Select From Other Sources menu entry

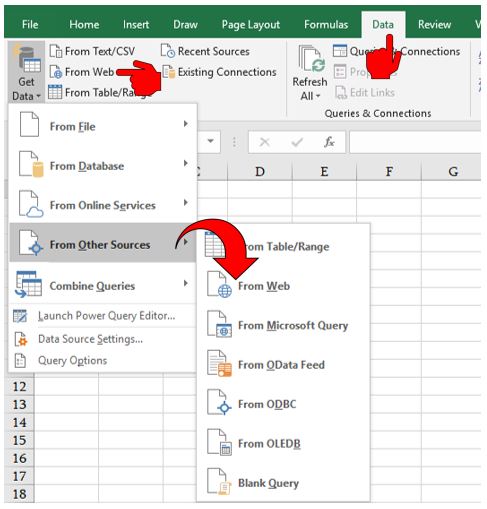(103, 244)
